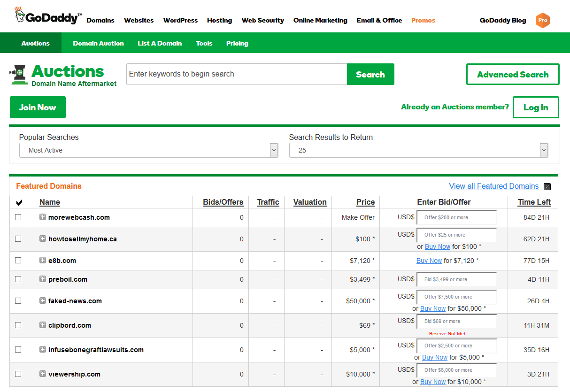Expand details for faked-news.com
The width and height of the screenshot is (570, 392).
[x=43, y=300]
